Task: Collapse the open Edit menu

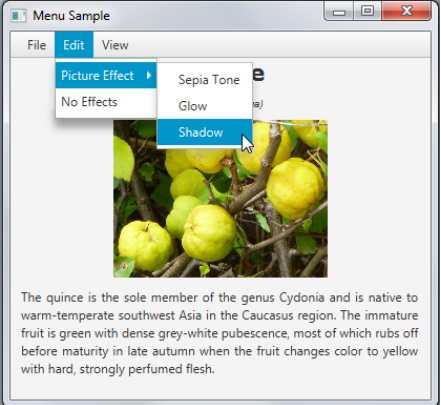Action: [74, 45]
